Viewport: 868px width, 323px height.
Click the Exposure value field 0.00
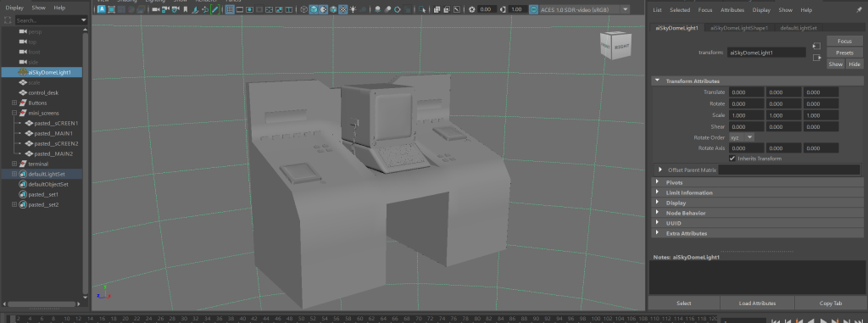487,9
